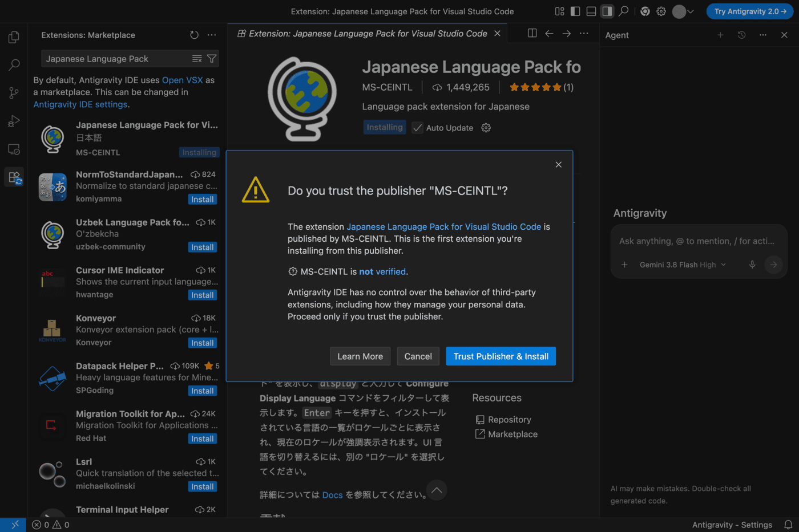Viewport: 799px width, 532px height.
Task: Open the Search view in the activity bar
Action: coord(14,65)
